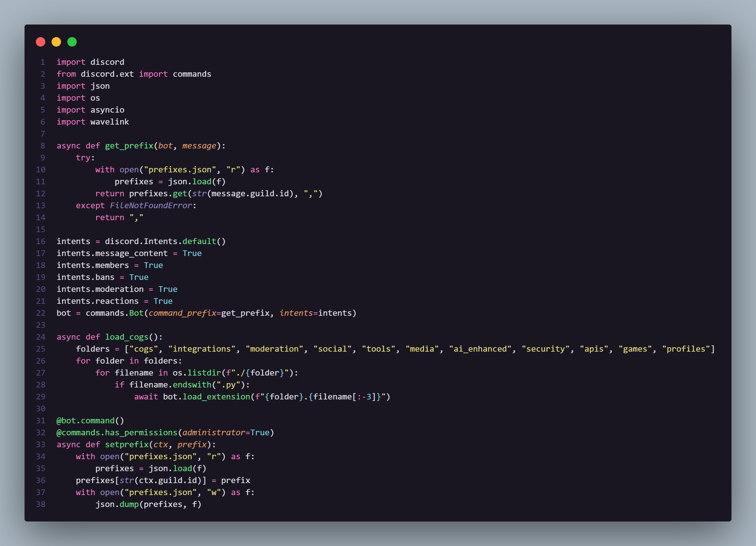The height and width of the screenshot is (546, 756).
Task: Click json.dump call on last line
Action: pyautogui.click(x=117, y=504)
